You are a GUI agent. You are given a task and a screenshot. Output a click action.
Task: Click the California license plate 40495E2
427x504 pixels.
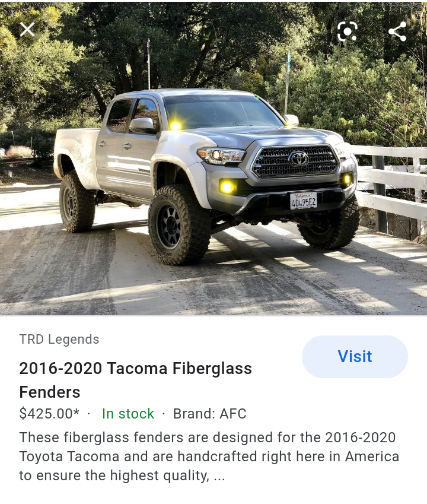(x=304, y=201)
